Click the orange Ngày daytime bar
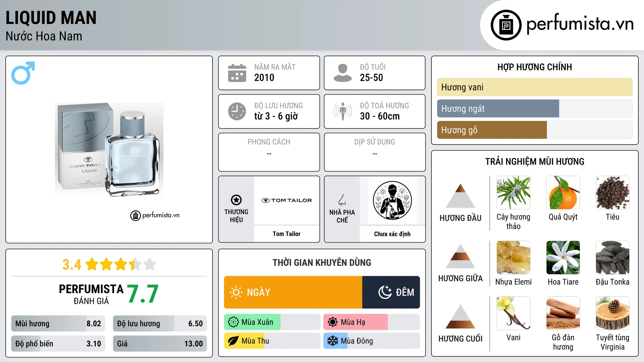Image resolution: width=644 pixels, height=362 pixels. tap(293, 292)
